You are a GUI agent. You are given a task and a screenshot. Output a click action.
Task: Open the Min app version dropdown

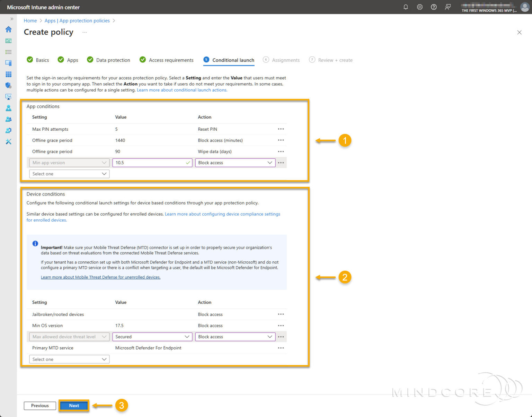coord(69,163)
